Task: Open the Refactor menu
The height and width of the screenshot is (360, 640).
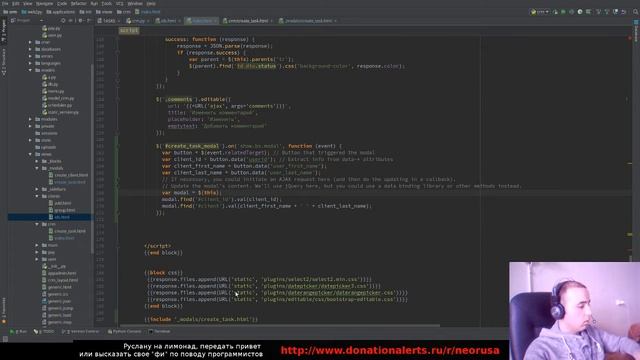Action: click(78, 3)
